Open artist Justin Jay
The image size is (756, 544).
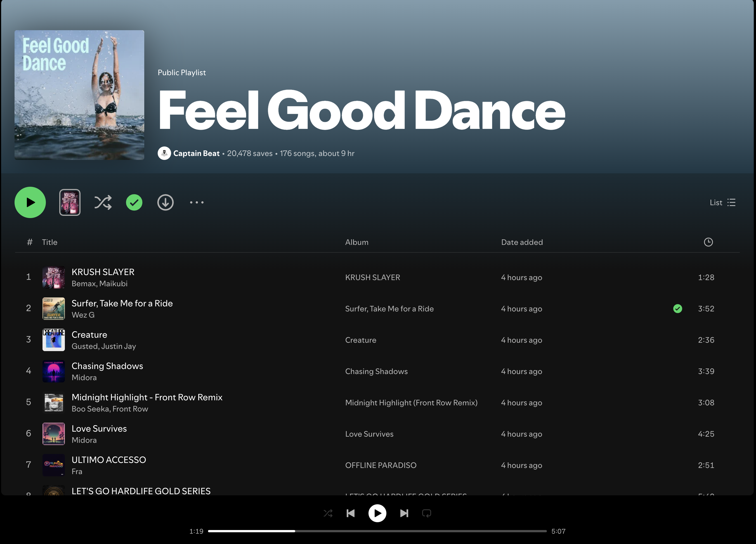pos(119,346)
